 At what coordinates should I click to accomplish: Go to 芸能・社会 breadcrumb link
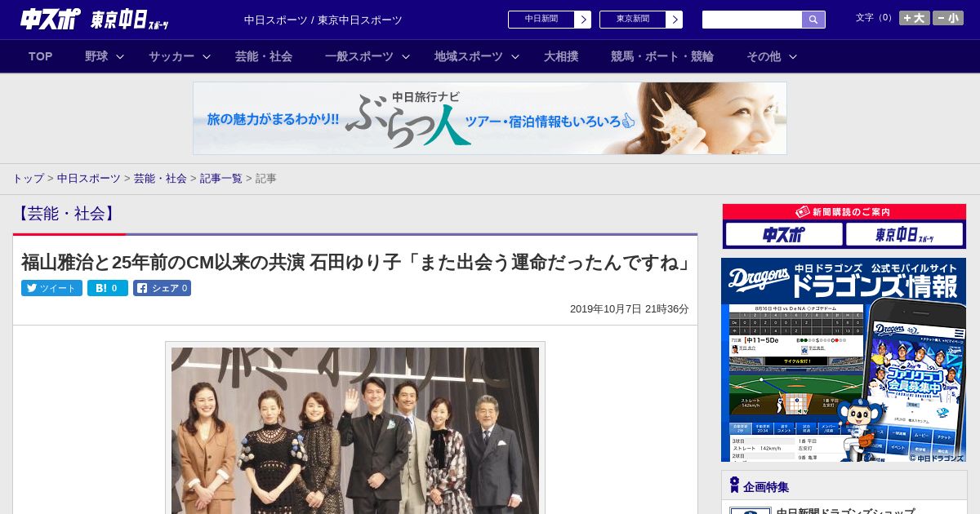click(160, 178)
